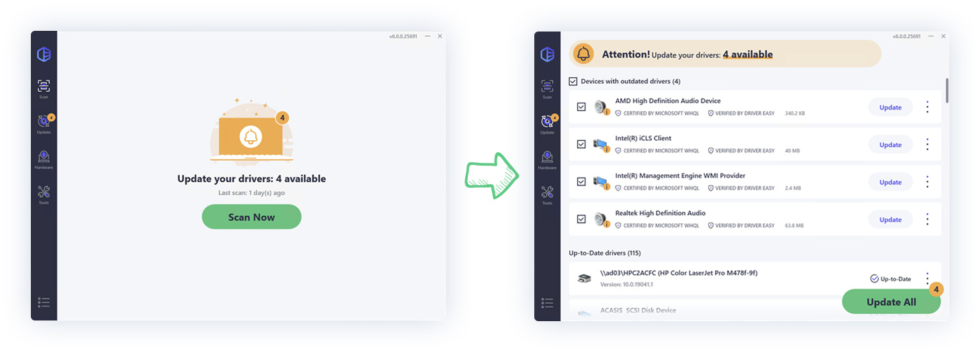Open the menu list icon in left window
This screenshot has width=980, height=352.
[44, 302]
